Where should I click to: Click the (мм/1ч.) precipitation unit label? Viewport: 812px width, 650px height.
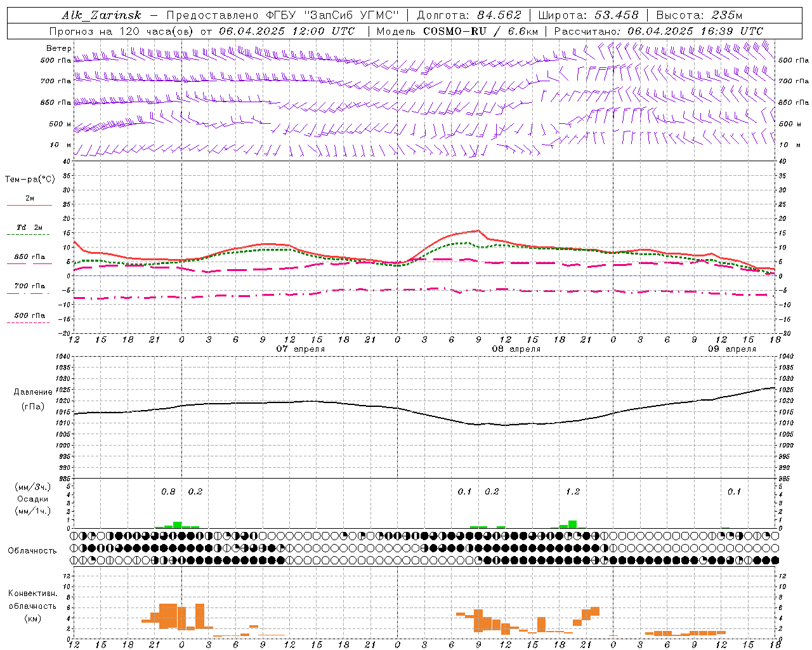33,510
